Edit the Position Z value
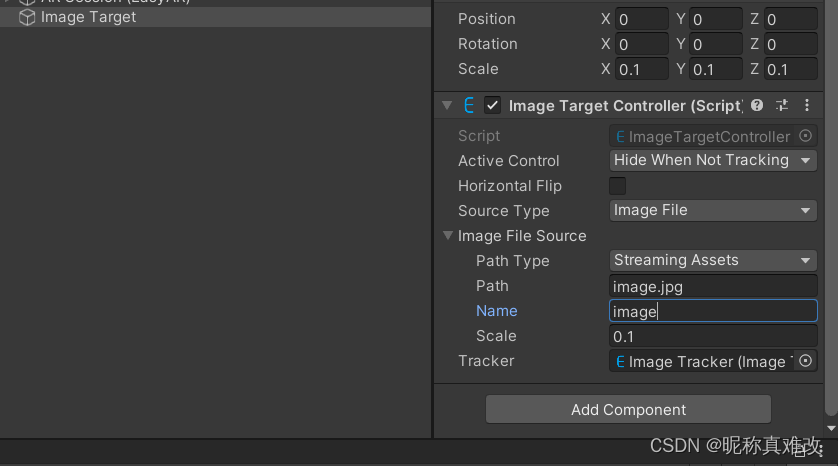Viewport: 838px width, 466px height. pos(790,19)
